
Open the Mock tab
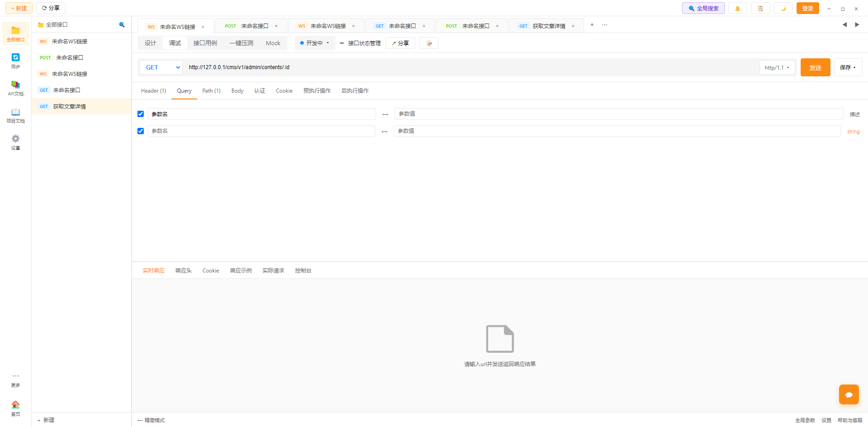coord(273,43)
